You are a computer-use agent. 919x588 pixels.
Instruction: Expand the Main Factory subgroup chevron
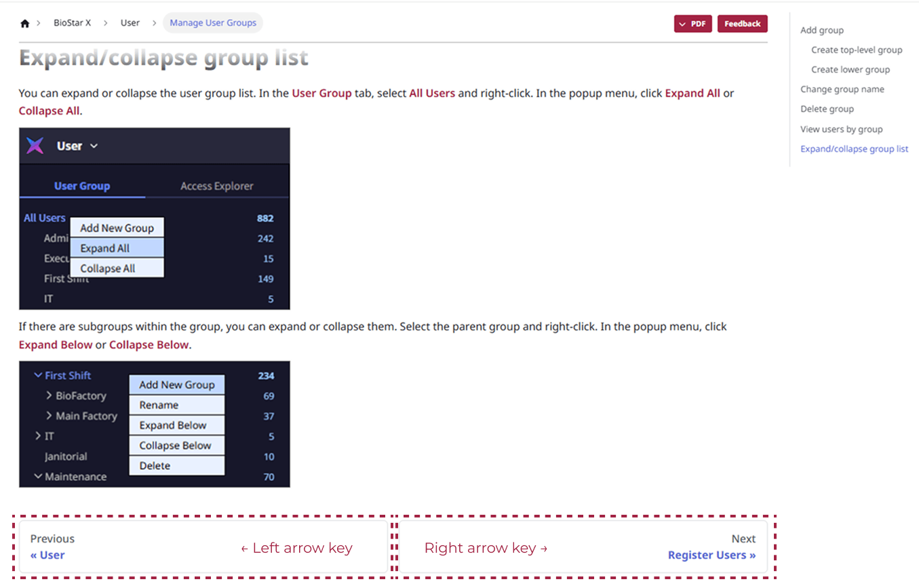(50, 416)
